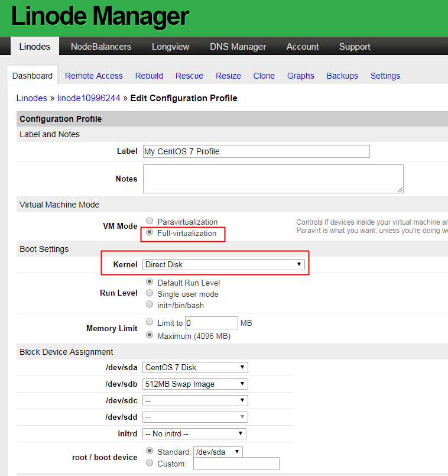Go to Resize sub-tab
This screenshot has height=476, width=448.
[x=228, y=76]
